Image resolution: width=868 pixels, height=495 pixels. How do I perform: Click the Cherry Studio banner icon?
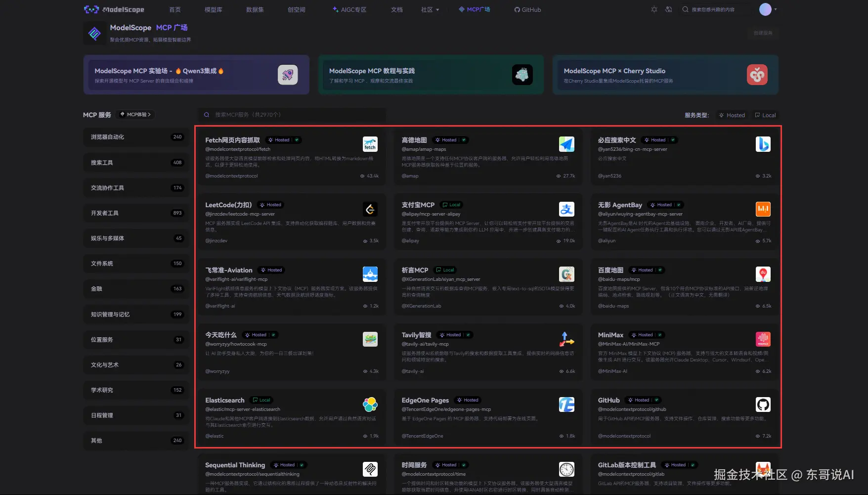click(x=757, y=75)
